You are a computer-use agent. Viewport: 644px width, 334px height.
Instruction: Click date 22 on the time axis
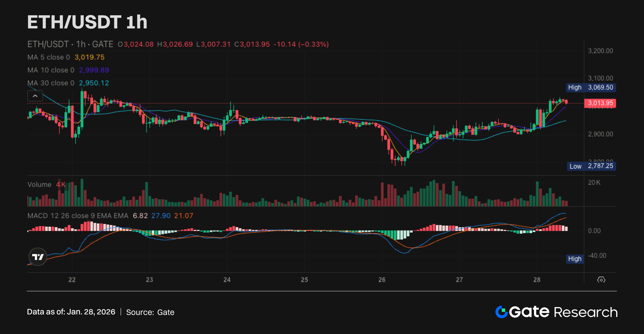[x=72, y=280]
